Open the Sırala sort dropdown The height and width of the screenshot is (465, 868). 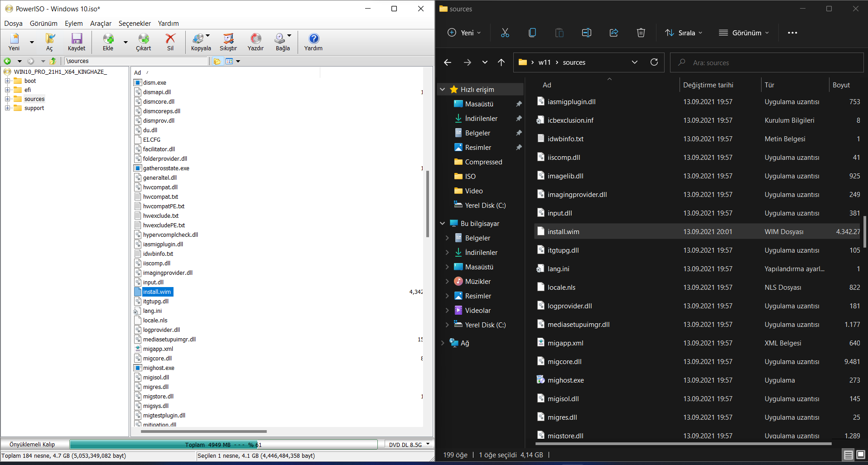(684, 33)
